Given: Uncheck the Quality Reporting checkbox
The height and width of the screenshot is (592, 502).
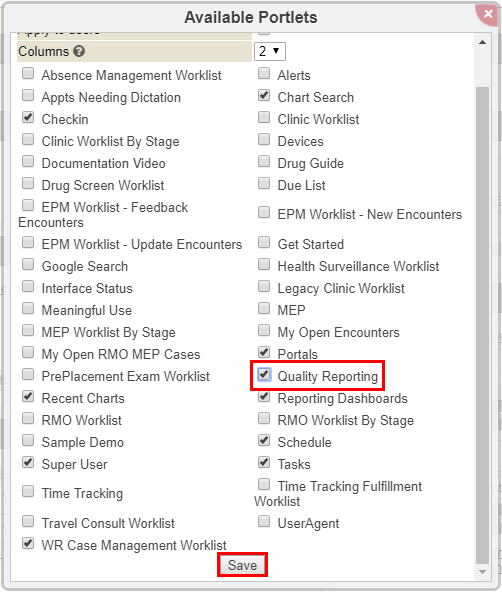Looking at the screenshot, I should click(x=264, y=375).
